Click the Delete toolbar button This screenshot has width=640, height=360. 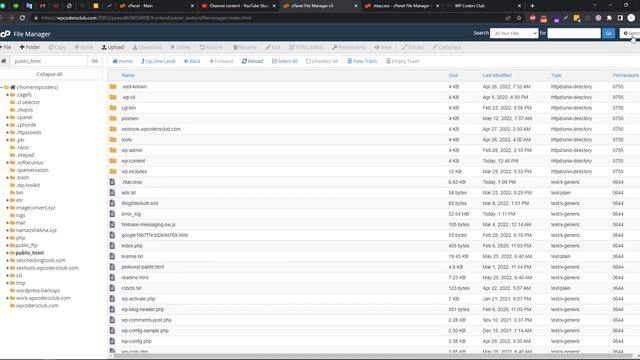pyautogui.click(x=180, y=47)
